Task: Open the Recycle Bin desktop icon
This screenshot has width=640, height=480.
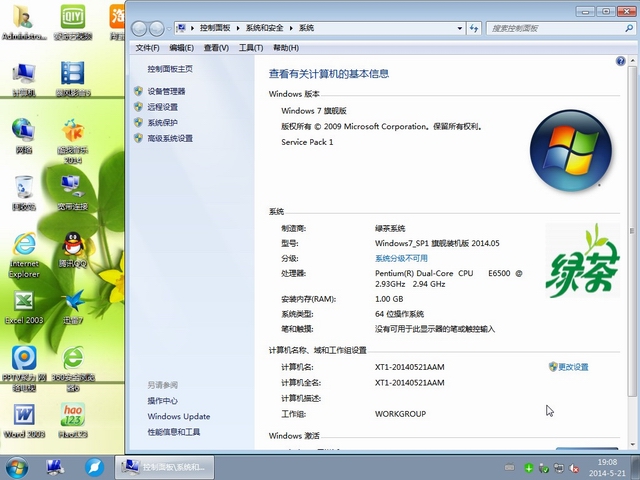Action: (24, 193)
